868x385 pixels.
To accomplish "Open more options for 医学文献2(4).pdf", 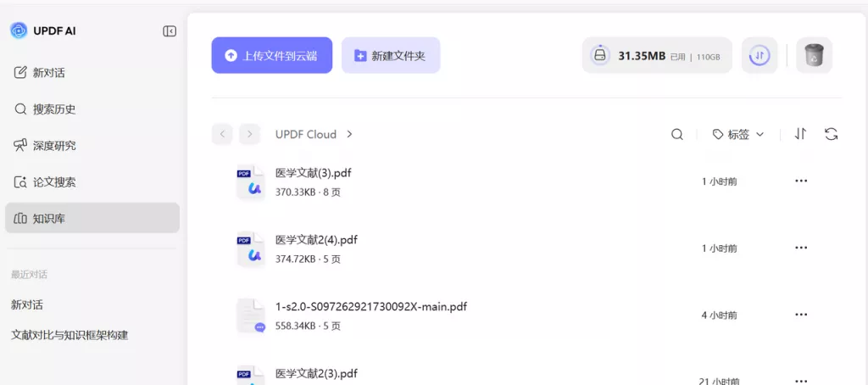I will click(801, 248).
